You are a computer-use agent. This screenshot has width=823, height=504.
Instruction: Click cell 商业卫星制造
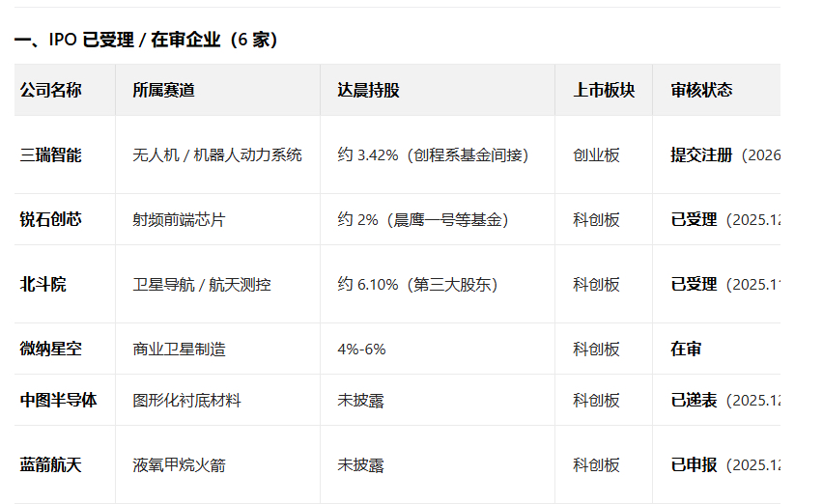point(179,349)
